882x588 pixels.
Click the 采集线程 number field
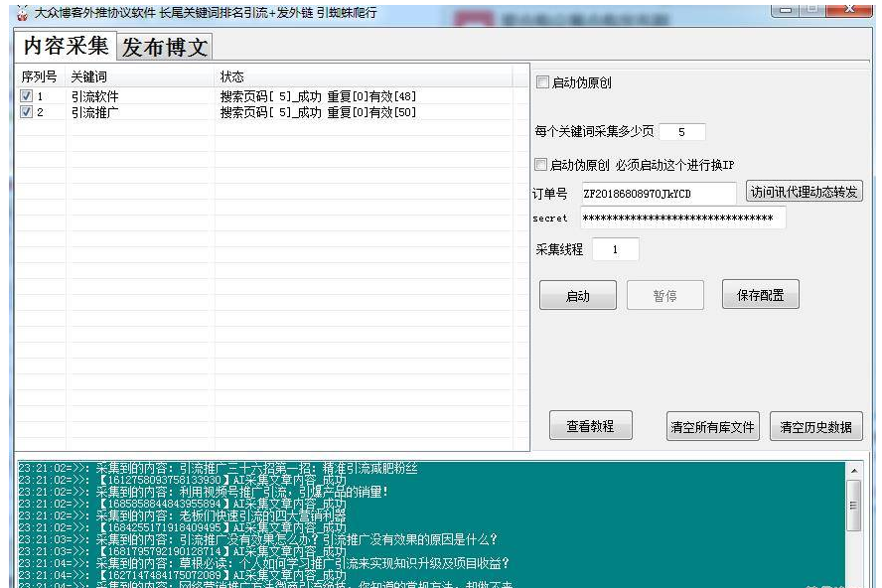(615, 250)
